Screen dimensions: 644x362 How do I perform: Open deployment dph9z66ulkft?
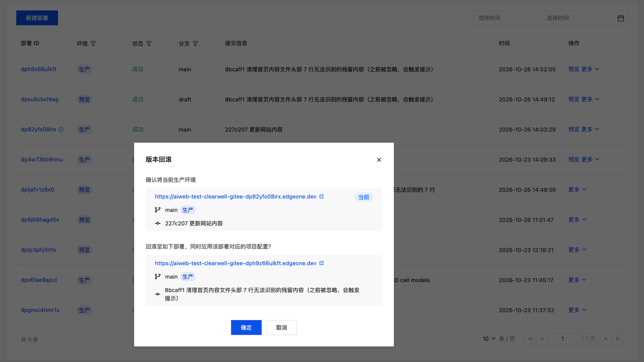coord(39,69)
